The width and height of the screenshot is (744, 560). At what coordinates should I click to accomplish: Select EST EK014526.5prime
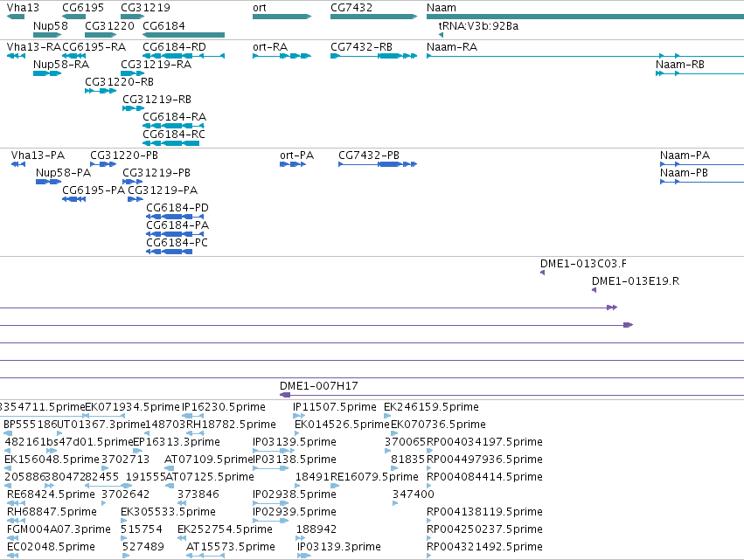coord(342,425)
